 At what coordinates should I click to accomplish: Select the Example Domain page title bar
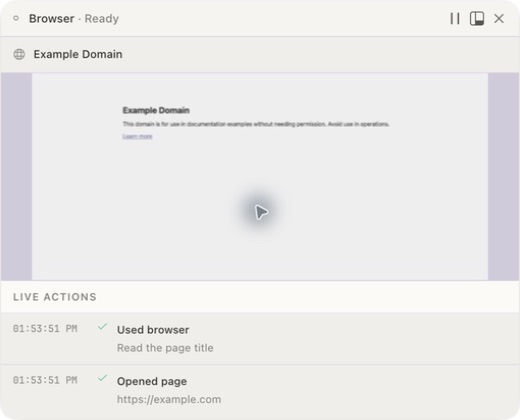260,54
